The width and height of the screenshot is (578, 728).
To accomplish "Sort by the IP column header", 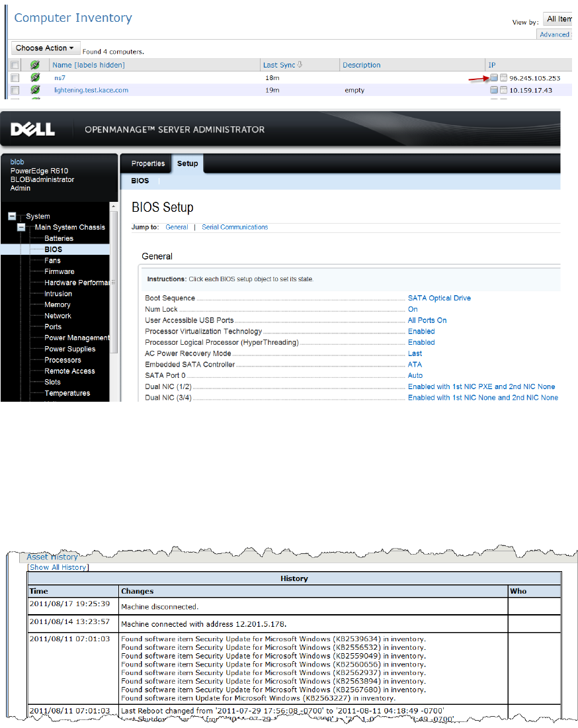I will [x=492, y=65].
